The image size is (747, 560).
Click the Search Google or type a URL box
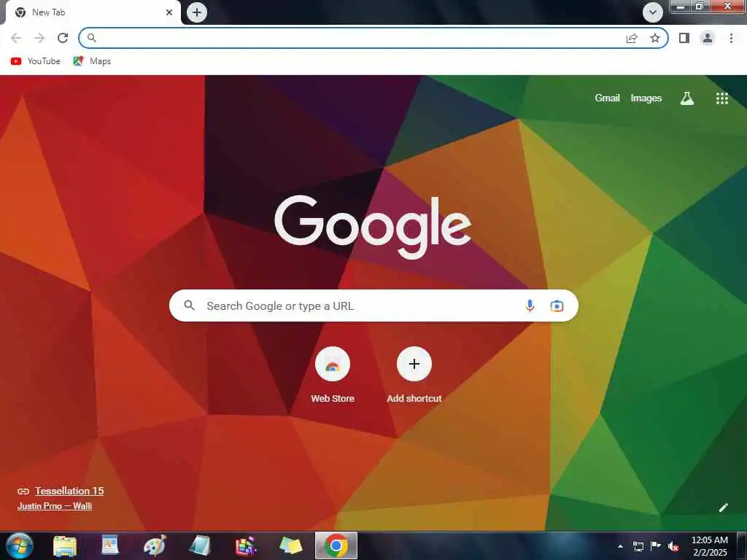373,306
